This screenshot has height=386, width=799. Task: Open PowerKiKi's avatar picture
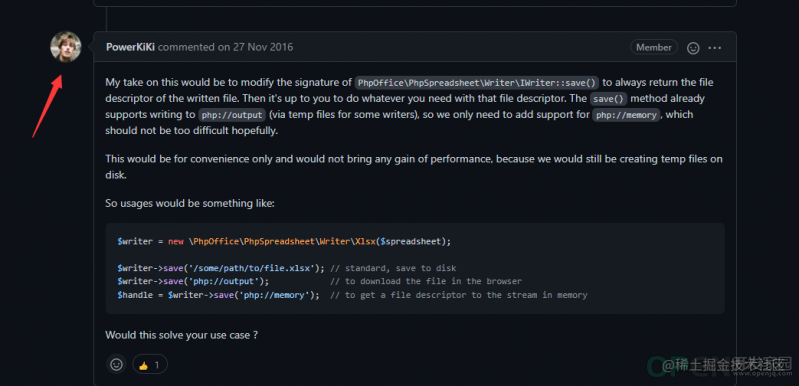pos(66,47)
